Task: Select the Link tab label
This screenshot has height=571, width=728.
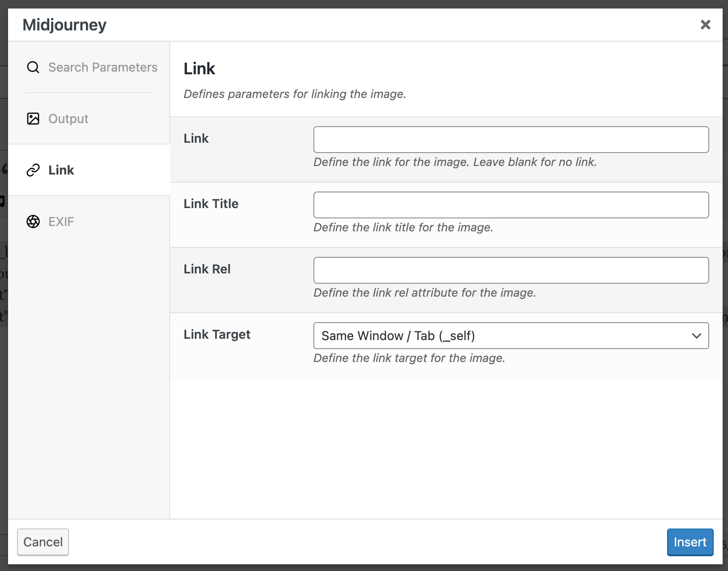Action: [61, 170]
